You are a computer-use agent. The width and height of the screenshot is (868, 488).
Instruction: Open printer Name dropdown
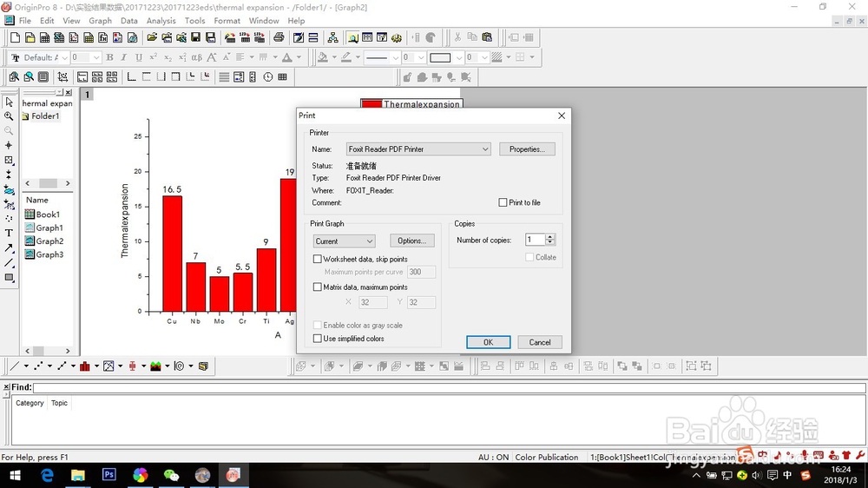point(418,149)
